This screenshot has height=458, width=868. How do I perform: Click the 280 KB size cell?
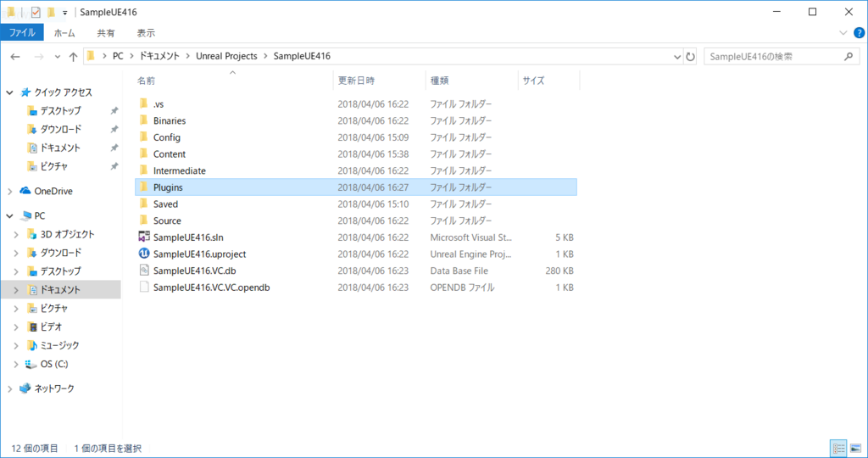coord(559,271)
